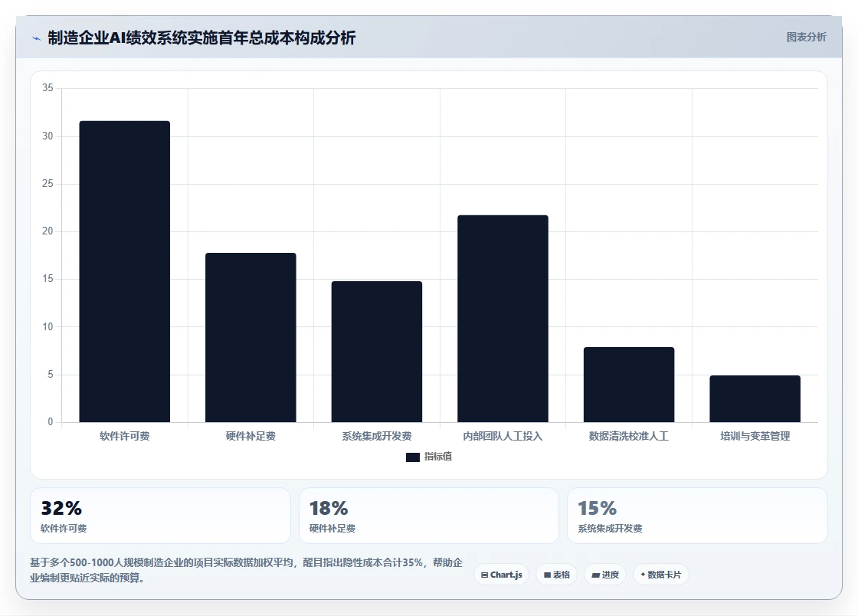Click the 数据卡片 tag

click(x=661, y=575)
